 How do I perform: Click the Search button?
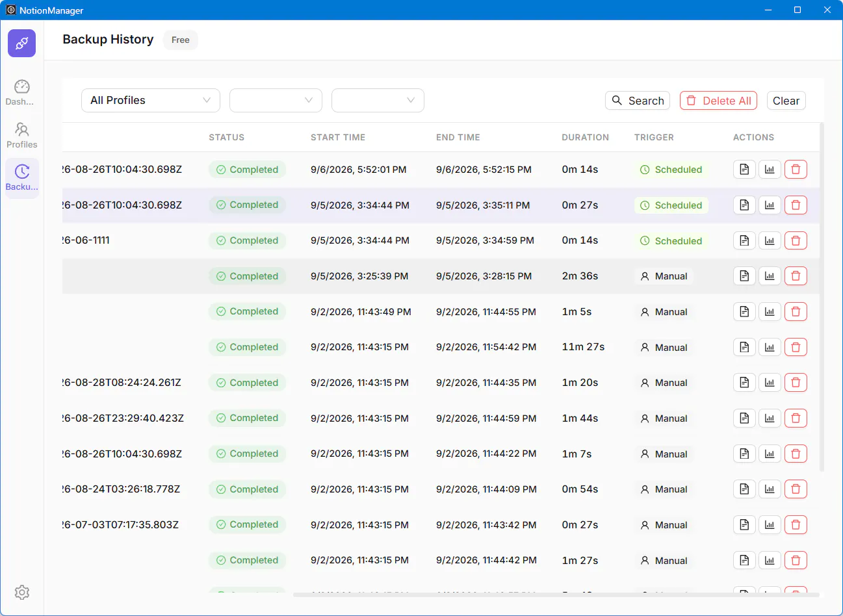coord(638,101)
